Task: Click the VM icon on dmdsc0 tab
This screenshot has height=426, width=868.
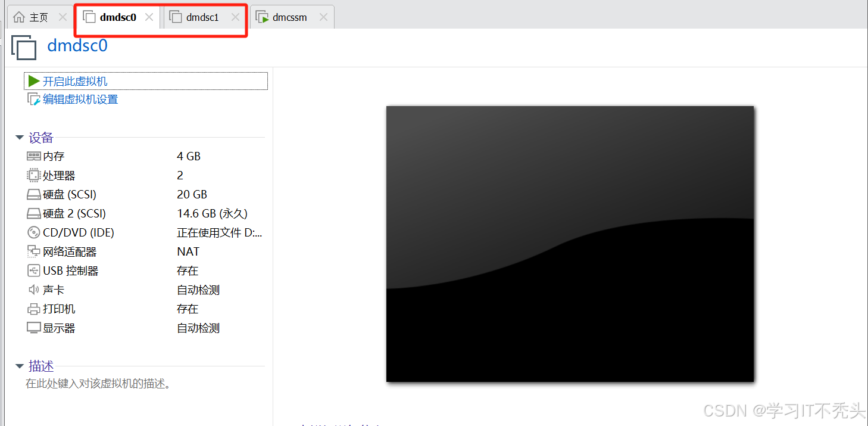Action: coord(89,17)
